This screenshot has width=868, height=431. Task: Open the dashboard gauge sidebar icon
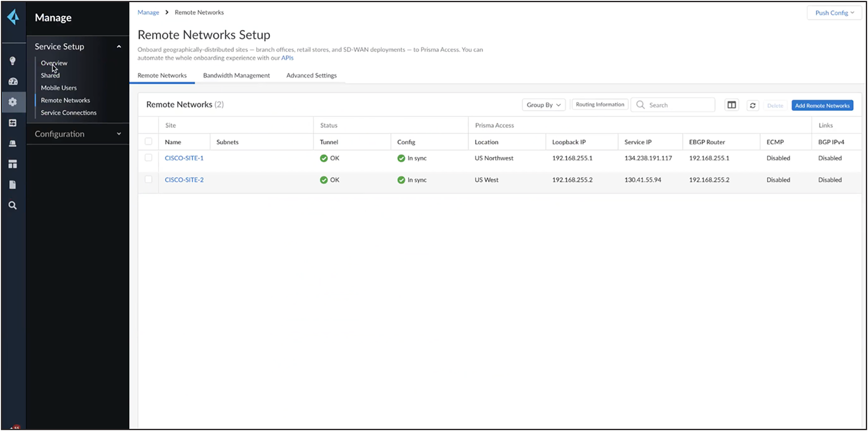point(13,81)
